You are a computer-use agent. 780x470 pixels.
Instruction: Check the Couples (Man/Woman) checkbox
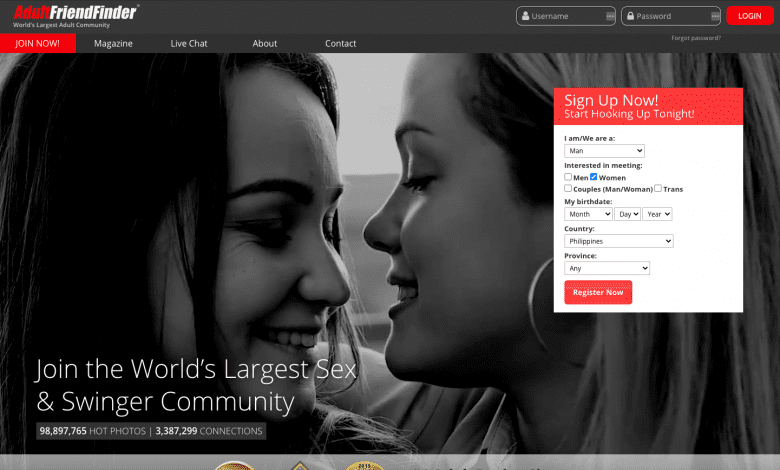pos(568,188)
